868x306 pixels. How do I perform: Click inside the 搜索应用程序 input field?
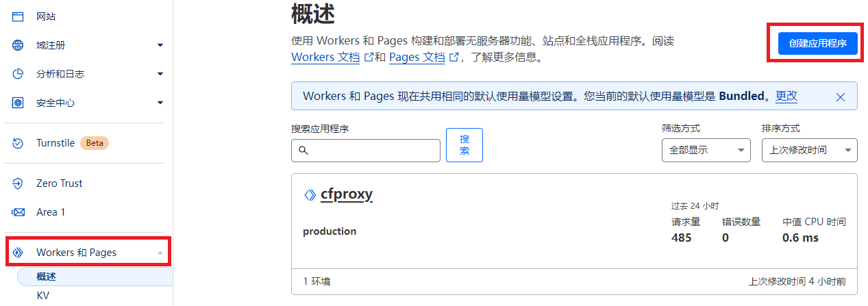tap(366, 151)
